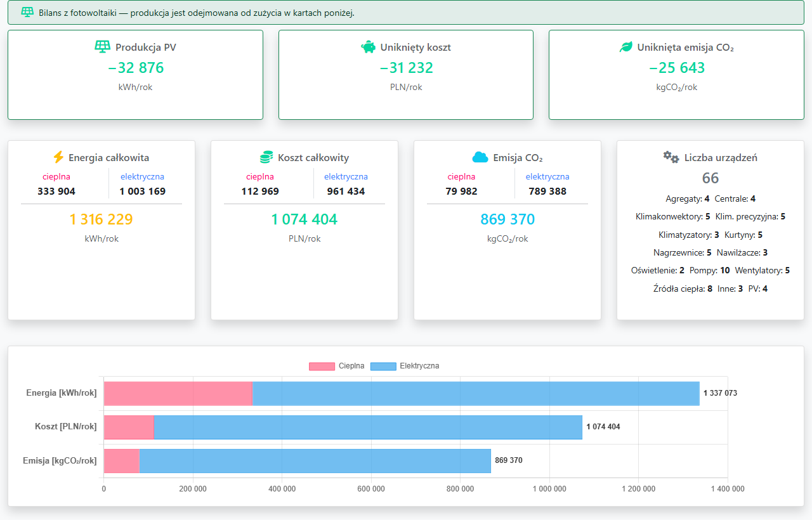Click the blue Emisja bar in the chart

coord(315,460)
